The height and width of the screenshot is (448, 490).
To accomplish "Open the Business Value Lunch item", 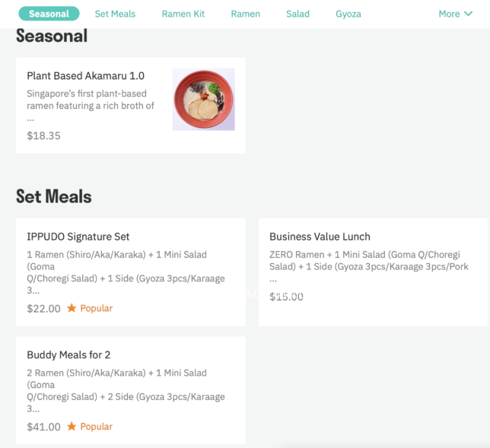I will pos(320,237).
